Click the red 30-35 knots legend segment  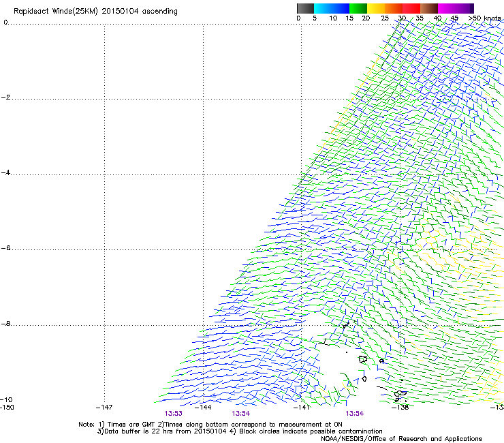pyautogui.click(x=411, y=8)
